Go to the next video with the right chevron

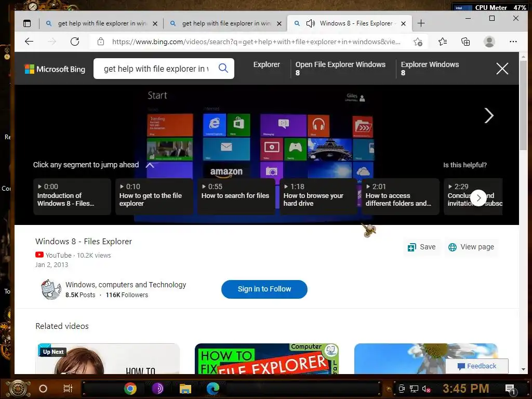coord(489,116)
